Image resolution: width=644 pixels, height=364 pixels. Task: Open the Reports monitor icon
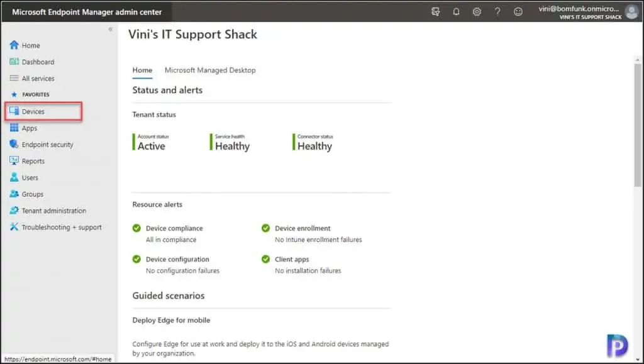click(14, 160)
